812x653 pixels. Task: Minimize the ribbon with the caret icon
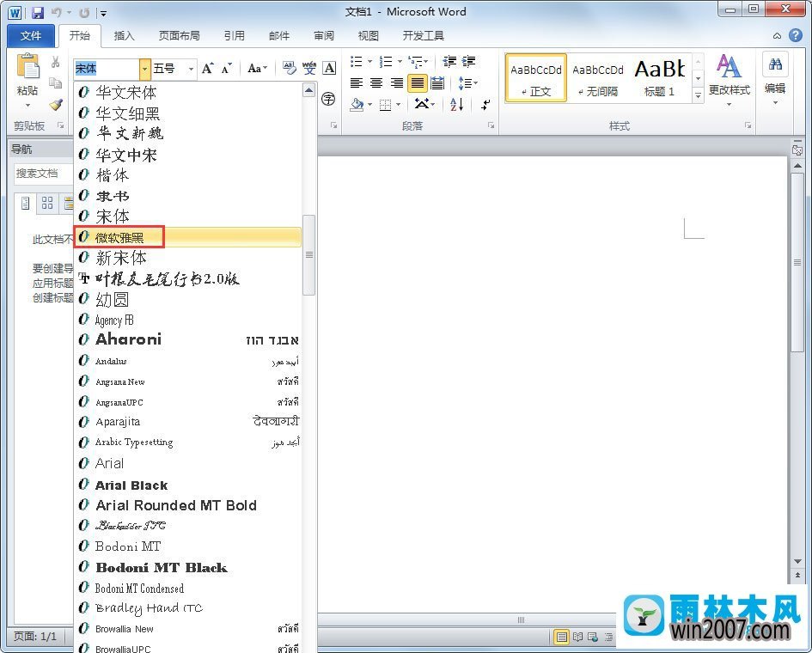pyautogui.click(x=778, y=36)
